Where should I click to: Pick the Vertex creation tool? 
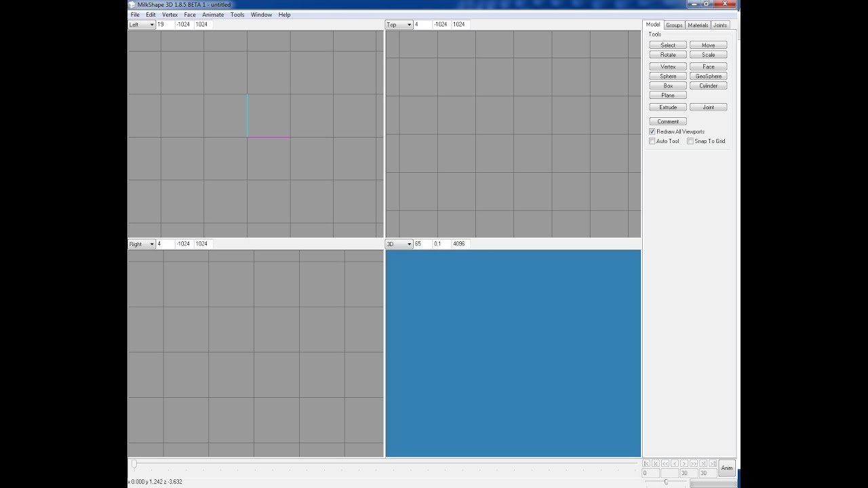668,66
